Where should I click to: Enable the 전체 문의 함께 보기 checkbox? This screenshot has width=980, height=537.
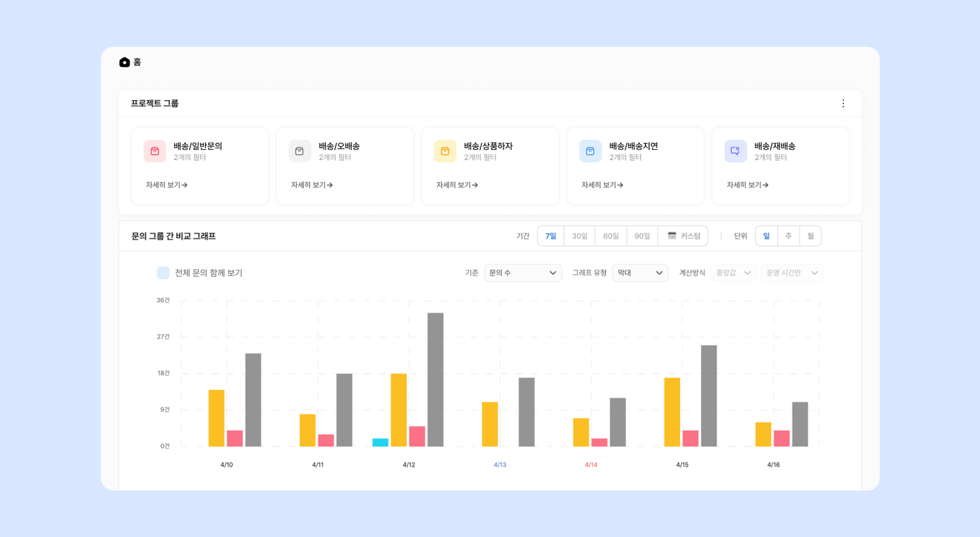point(164,273)
